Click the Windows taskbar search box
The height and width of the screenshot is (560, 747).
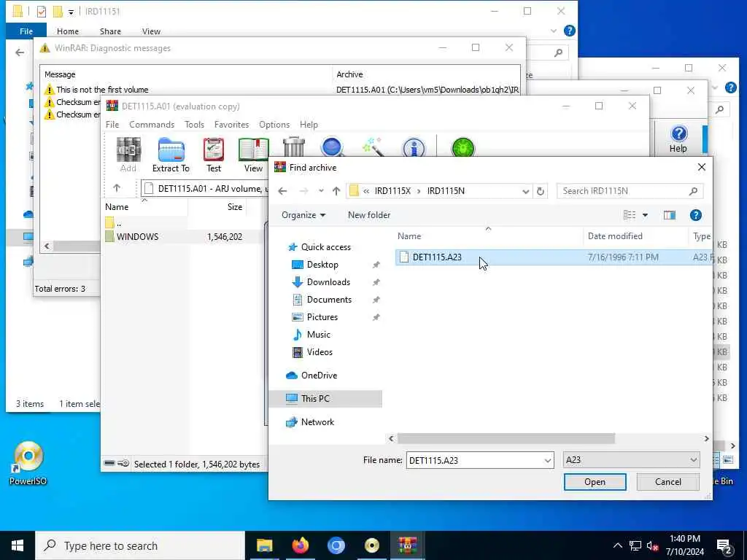click(140, 545)
